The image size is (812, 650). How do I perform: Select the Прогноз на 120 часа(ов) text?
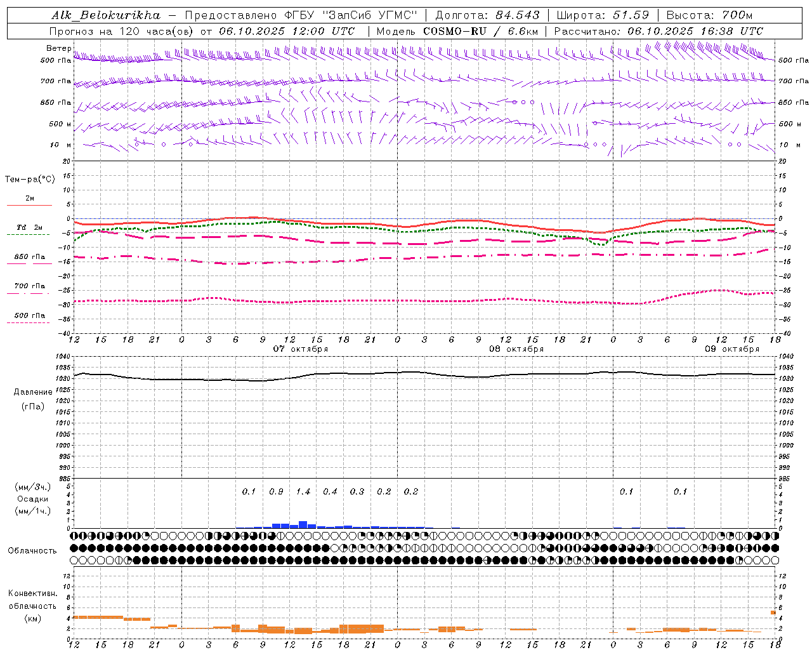(122, 31)
